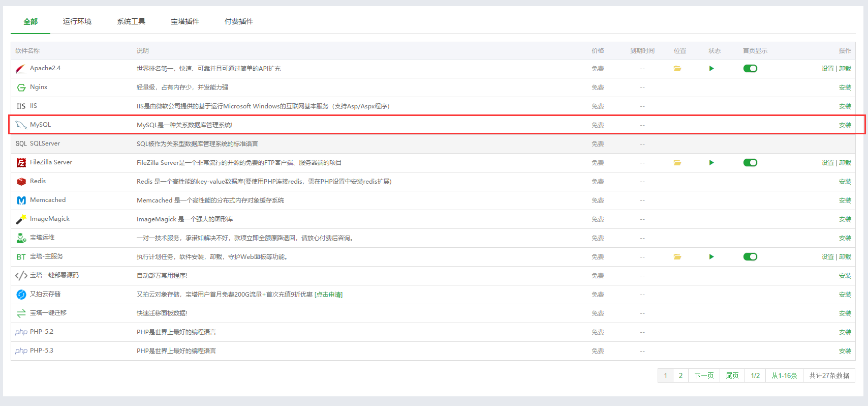Click the FileZilla Server status play icon
The image size is (868, 406).
711,163
